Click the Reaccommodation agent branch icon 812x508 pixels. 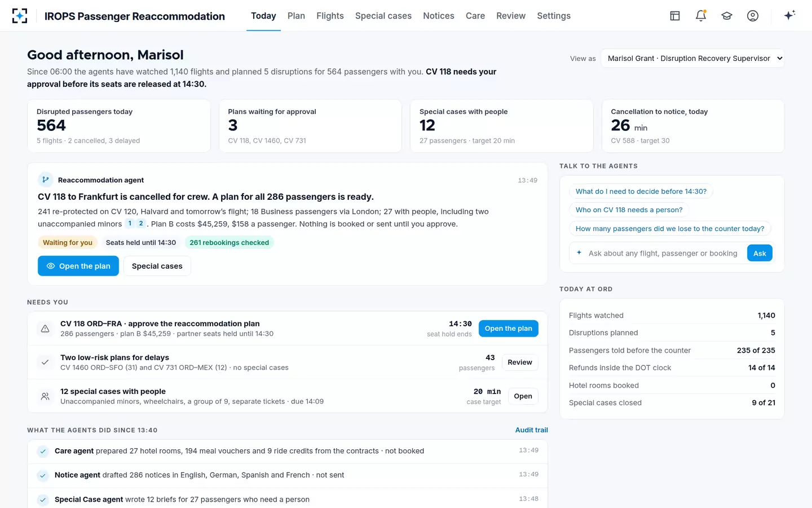[46, 179]
